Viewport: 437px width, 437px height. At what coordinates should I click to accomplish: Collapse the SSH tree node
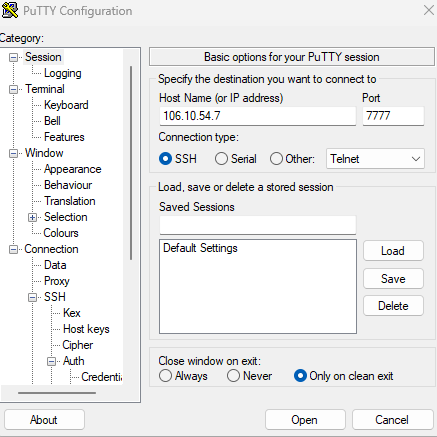(x=32, y=297)
